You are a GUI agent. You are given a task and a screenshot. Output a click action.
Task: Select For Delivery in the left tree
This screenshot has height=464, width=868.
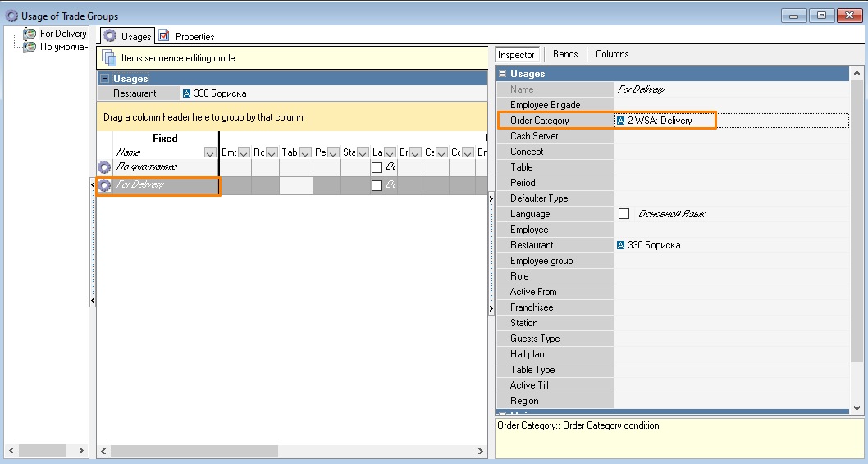coord(63,34)
